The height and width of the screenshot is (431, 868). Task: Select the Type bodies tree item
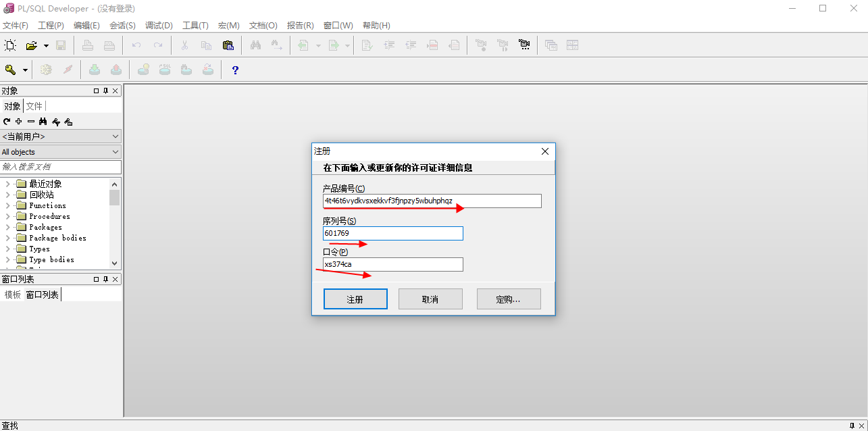tap(51, 259)
